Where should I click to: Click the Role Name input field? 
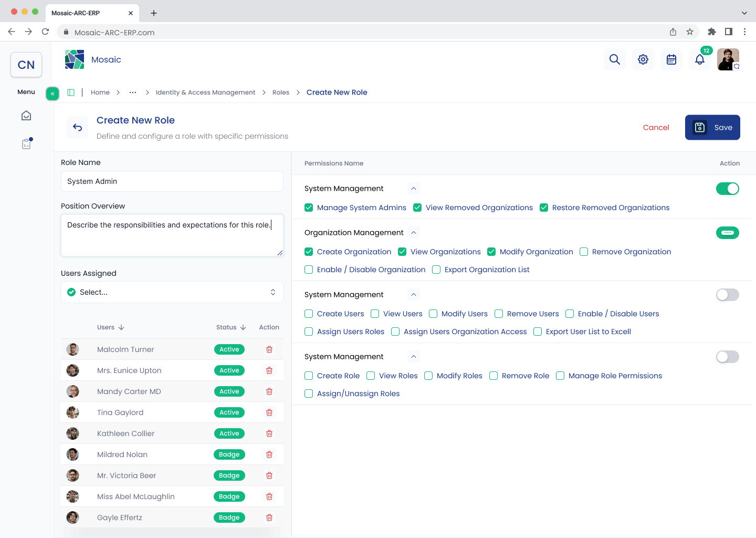172,181
